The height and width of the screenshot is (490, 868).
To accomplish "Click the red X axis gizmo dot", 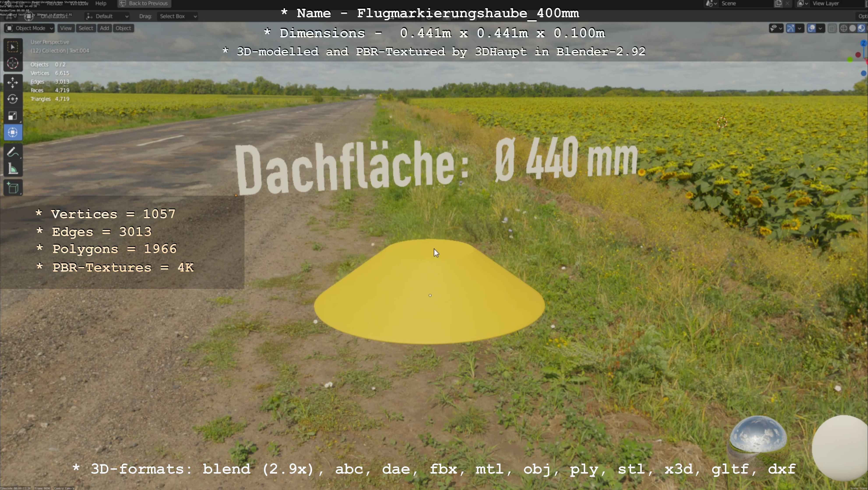I will pos(858,54).
